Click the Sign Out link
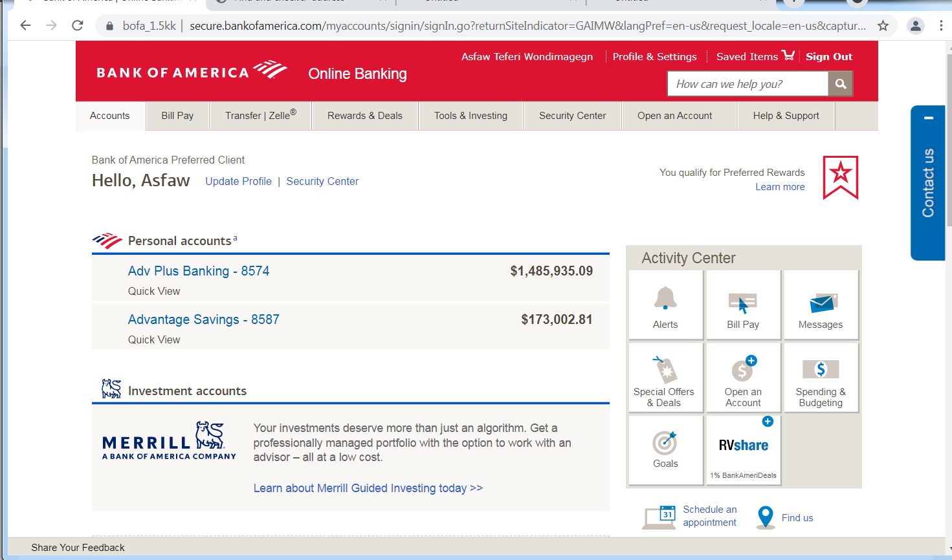The width and height of the screenshot is (952, 560). tap(829, 56)
